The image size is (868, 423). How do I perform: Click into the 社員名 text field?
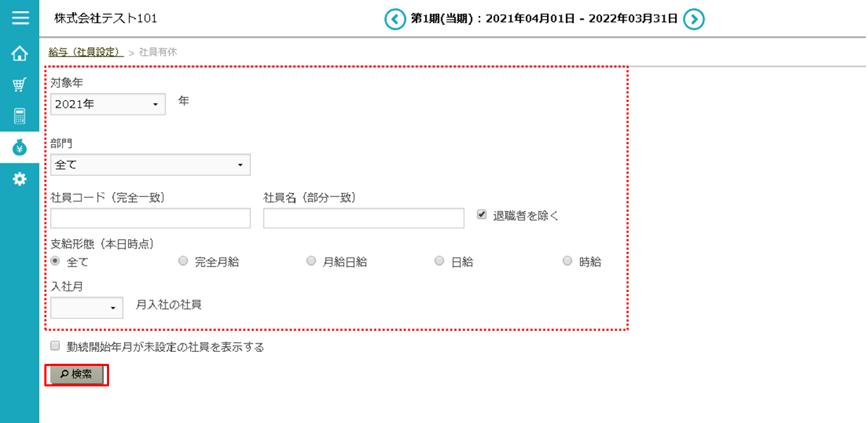[363, 218]
